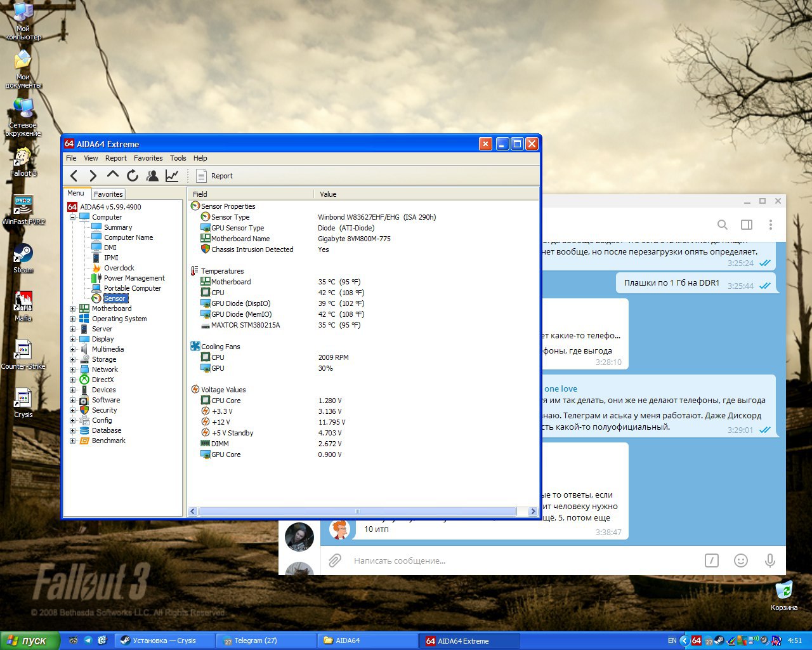
Task: Select Benchmark in the tree
Action: [108, 441]
